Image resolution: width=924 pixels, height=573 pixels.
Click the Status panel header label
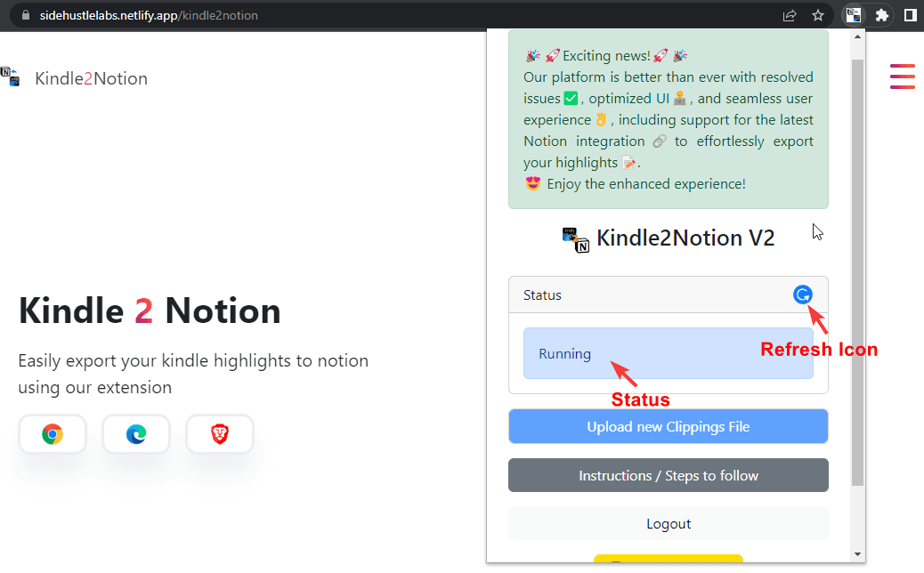542,295
